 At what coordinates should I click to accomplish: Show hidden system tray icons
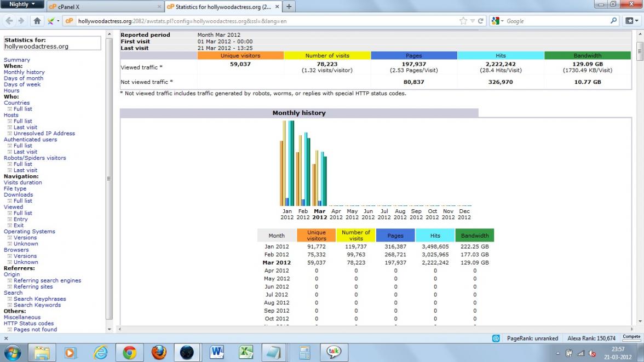click(557, 353)
